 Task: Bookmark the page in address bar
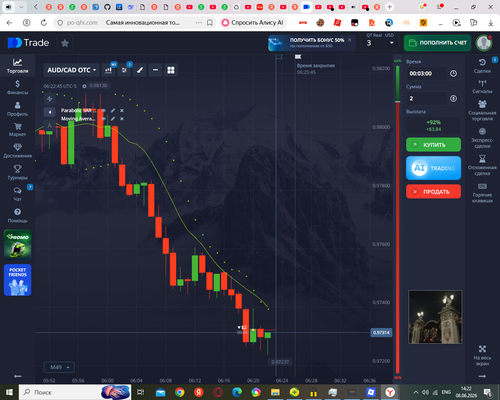(210, 22)
